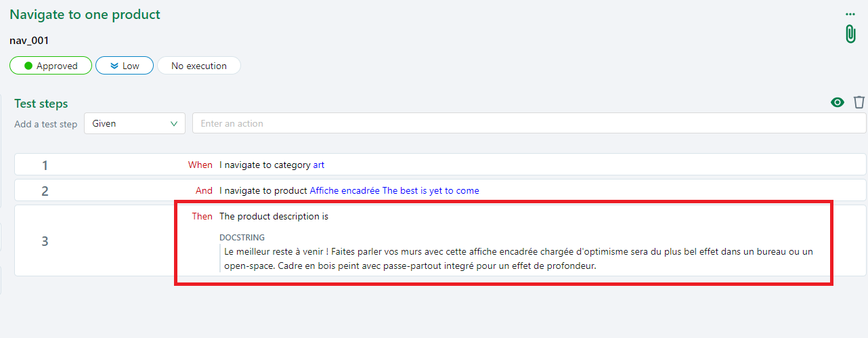Screen dimensions: 868x338
Task: Expand the Given keyword dropdown
Action: click(x=134, y=123)
